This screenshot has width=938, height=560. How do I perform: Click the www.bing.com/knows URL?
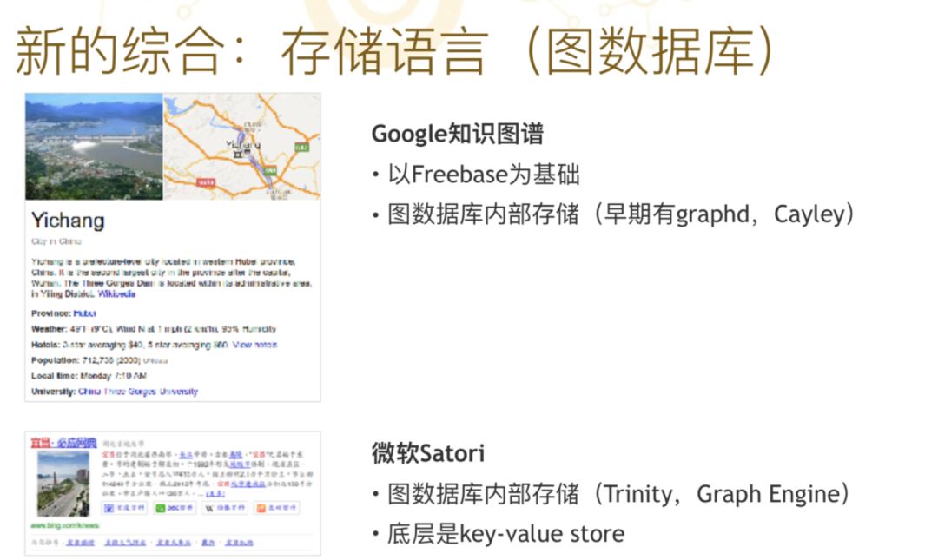pos(64,525)
